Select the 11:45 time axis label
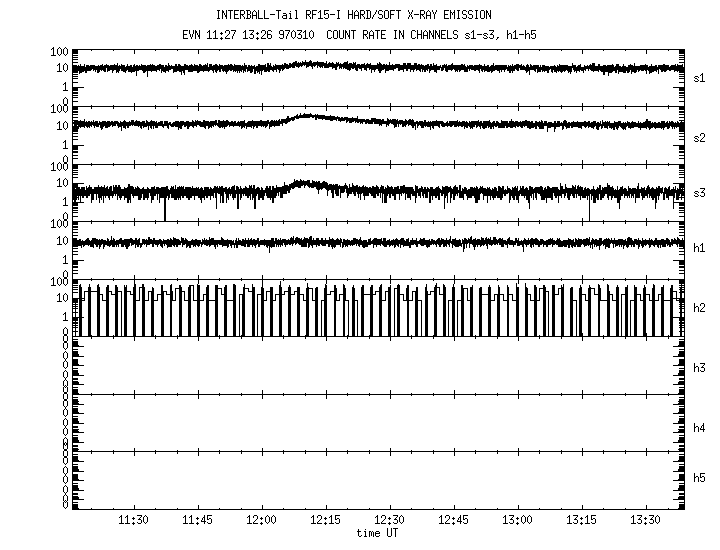 point(198,521)
